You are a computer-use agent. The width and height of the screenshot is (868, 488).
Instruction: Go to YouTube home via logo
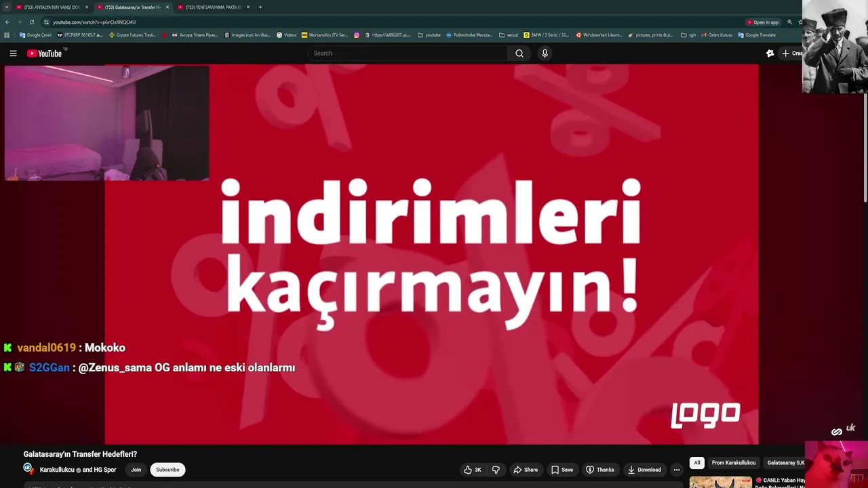[x=45, y=53]
